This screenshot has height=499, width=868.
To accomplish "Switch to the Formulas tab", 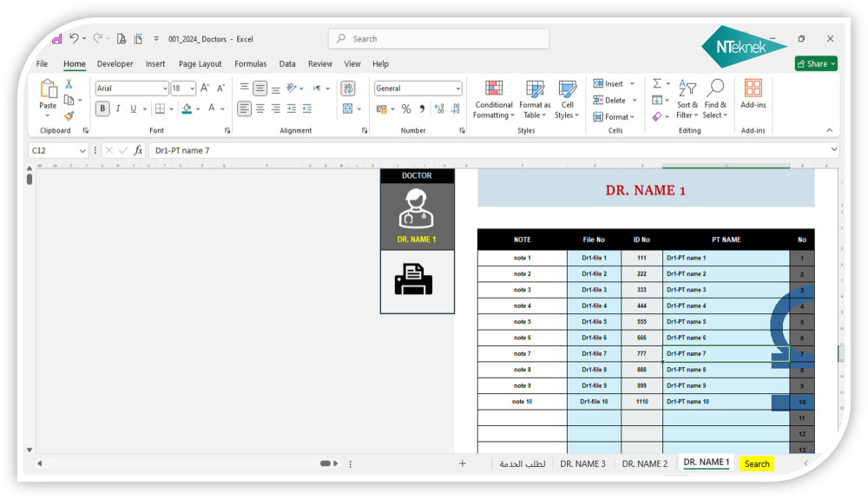I will click(250, 63).
